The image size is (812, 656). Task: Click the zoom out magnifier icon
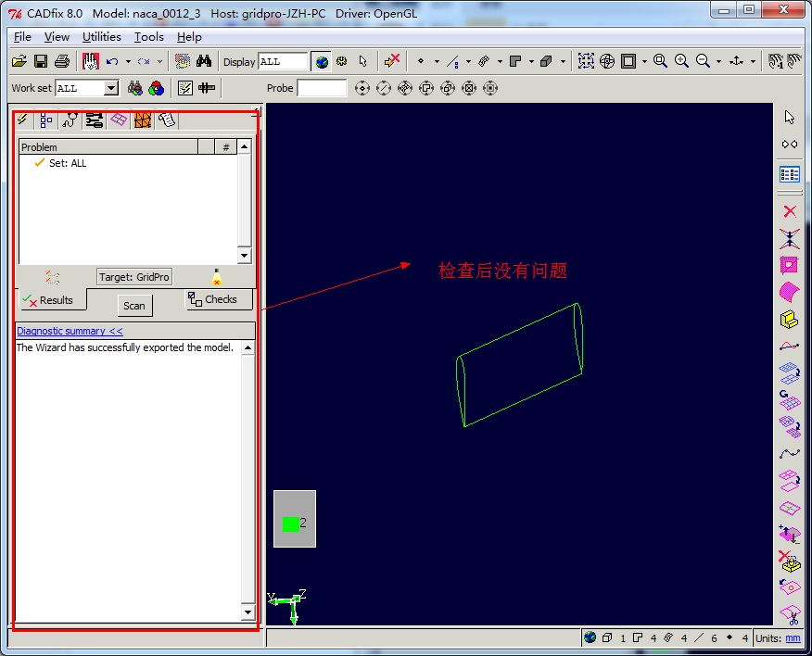point(703,61)
